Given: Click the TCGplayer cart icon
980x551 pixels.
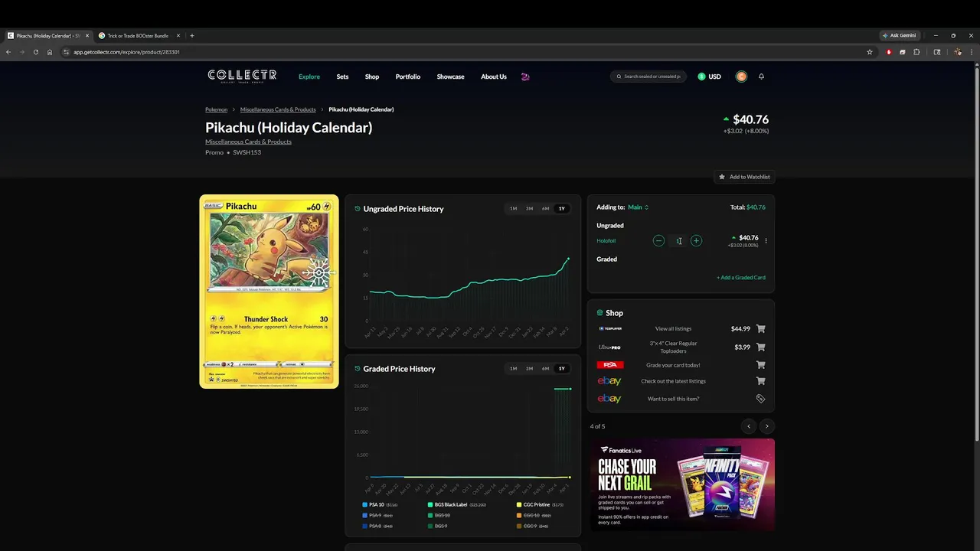Looking at the screenshot, I should (760, 329).
